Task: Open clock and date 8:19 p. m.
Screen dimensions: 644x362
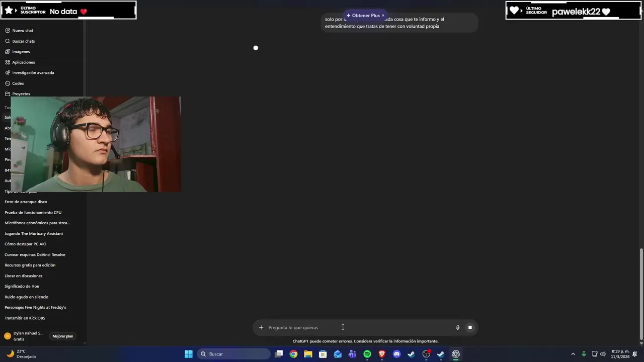Action: coord(620,354)
